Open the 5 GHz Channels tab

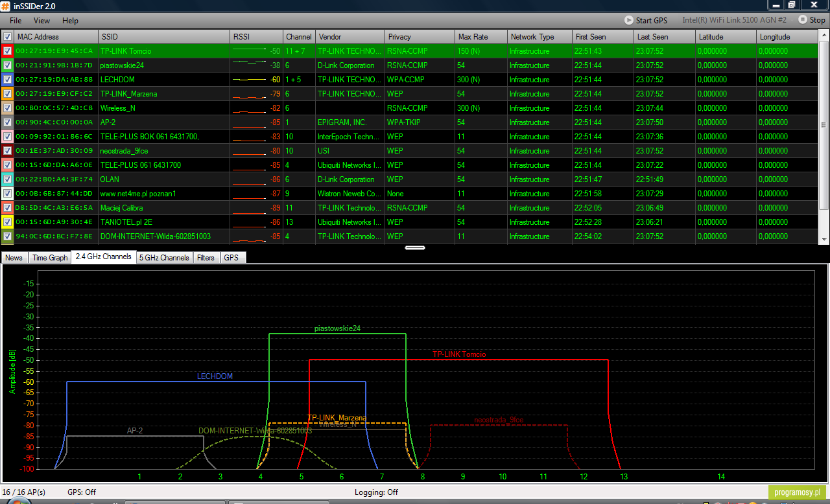coord(165,257)
